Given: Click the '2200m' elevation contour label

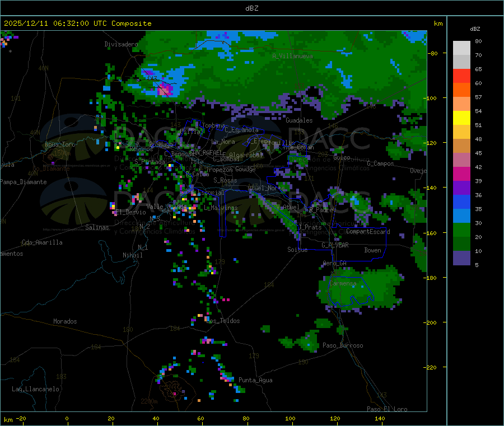Looking at the screenshot, I should coord(149,401).
